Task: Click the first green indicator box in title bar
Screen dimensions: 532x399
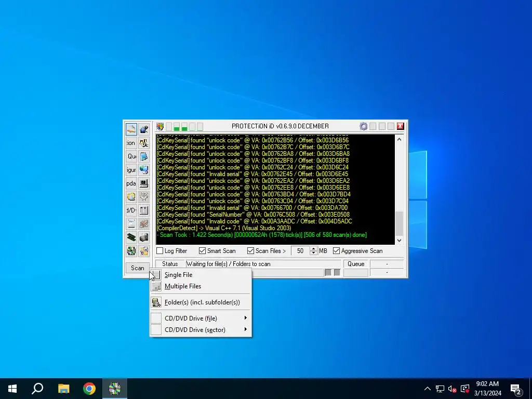Action: (177, 127)
